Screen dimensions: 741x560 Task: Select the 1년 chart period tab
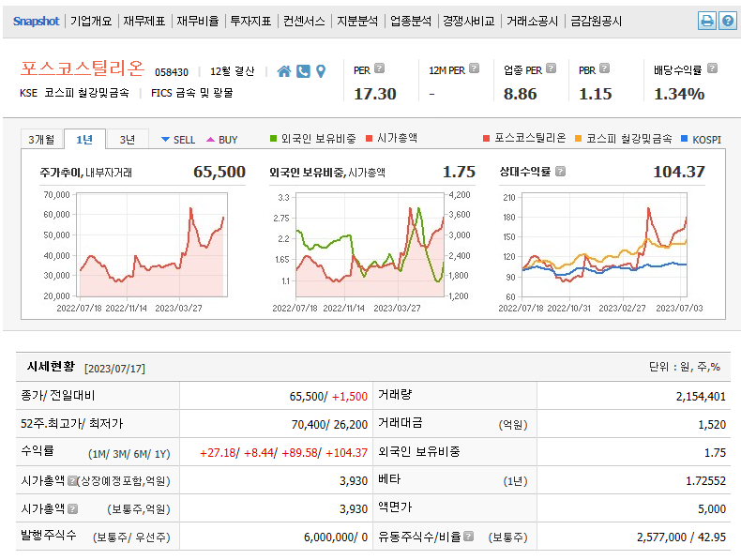(x=84, y=140)
